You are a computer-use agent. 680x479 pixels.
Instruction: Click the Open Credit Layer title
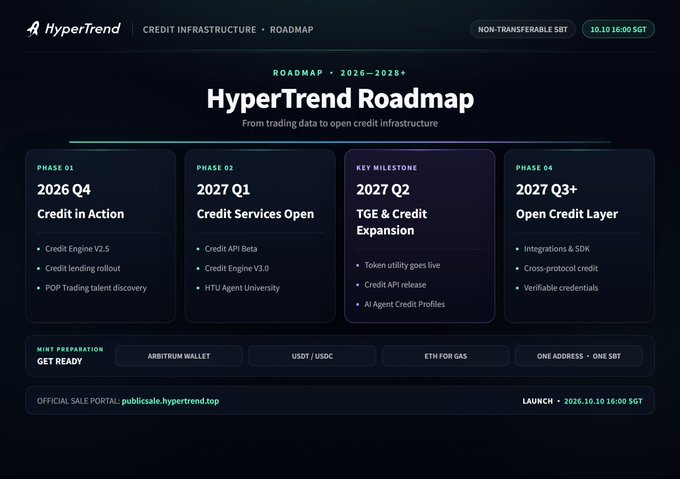point(567,214)
